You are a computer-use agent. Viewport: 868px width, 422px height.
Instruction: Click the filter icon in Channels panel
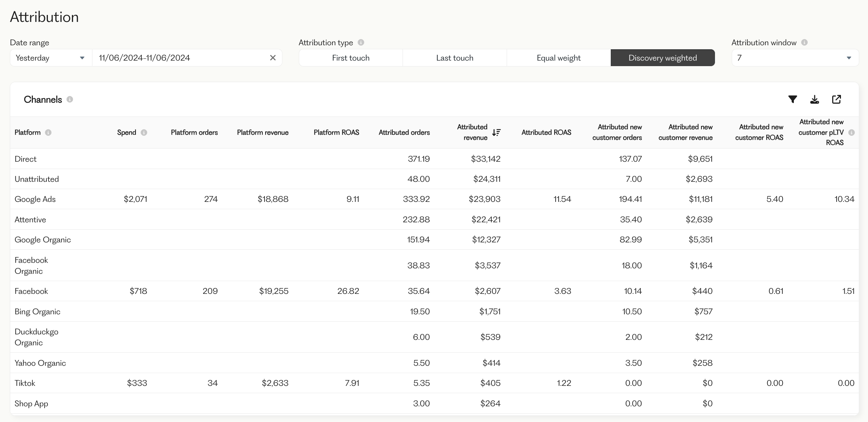pyautogui.click(x=792, y=99)
